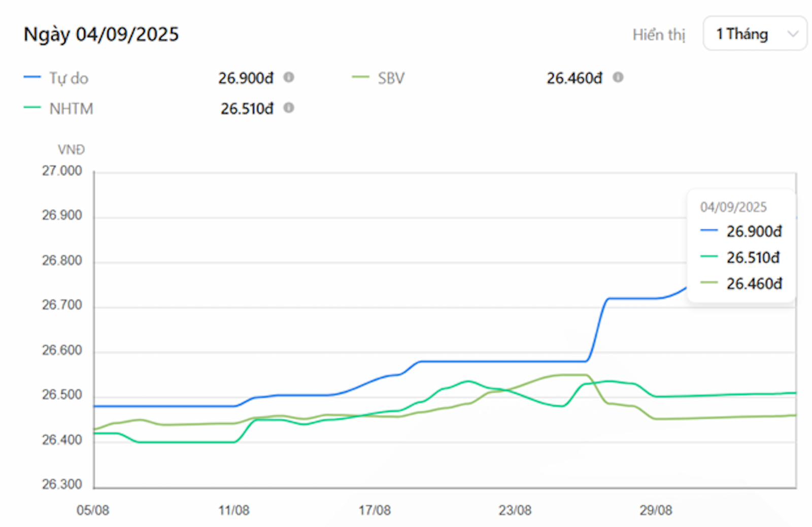812x527 pixels.
Task: Click the Ngày 04/09/2025 heading
Action: (101, 34)
